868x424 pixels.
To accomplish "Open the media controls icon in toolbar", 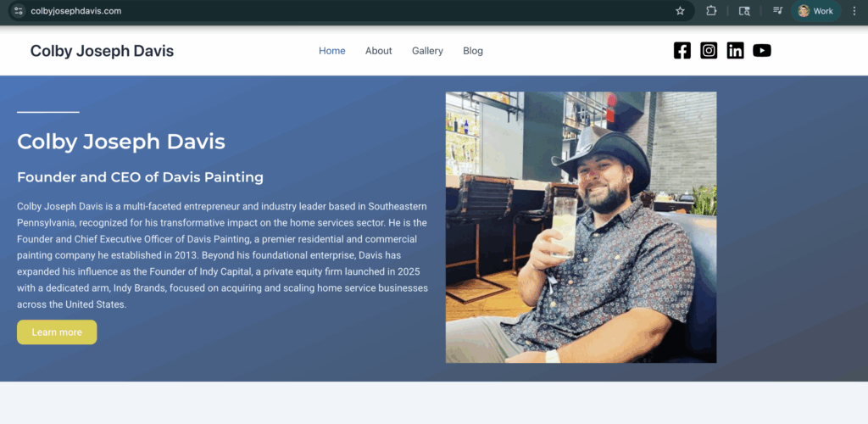I will point(777,11).
